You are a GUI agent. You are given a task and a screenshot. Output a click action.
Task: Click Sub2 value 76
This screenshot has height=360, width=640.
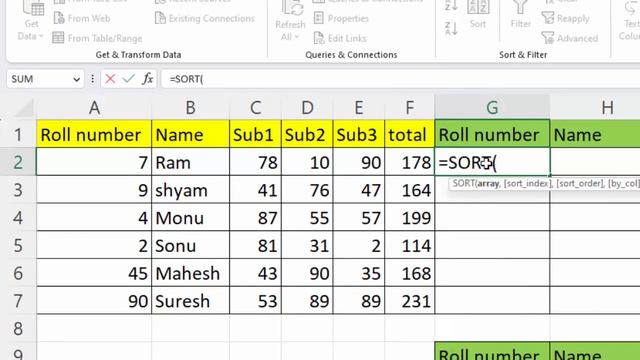307,190
